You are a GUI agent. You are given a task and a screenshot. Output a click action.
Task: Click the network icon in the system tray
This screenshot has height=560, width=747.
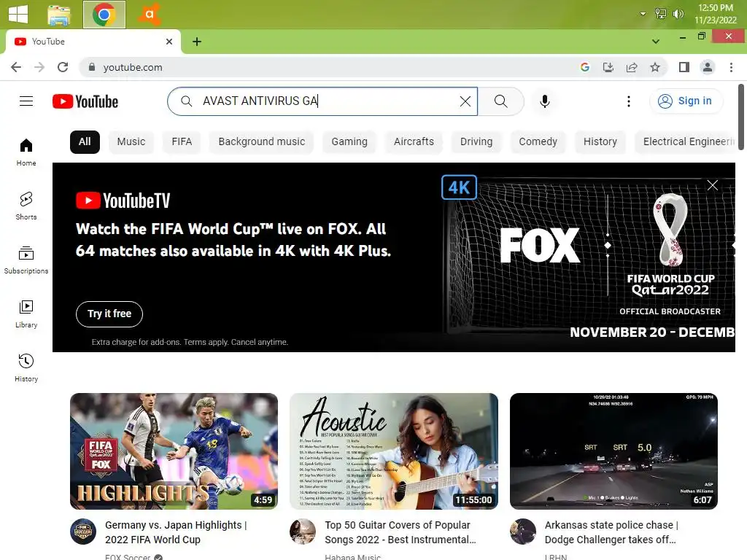[x=660, y=14]
